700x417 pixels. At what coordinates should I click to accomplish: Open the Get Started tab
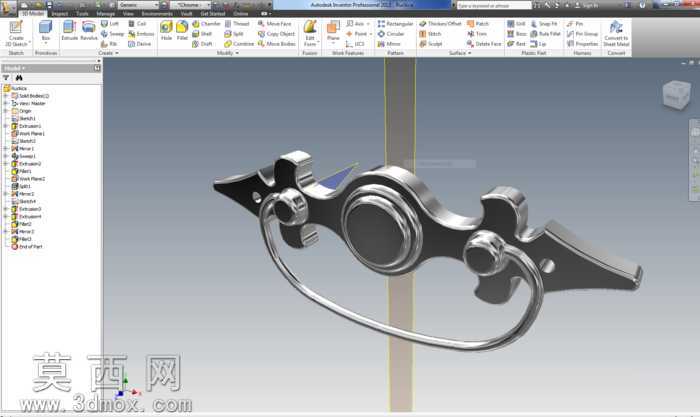pos(212,14)
